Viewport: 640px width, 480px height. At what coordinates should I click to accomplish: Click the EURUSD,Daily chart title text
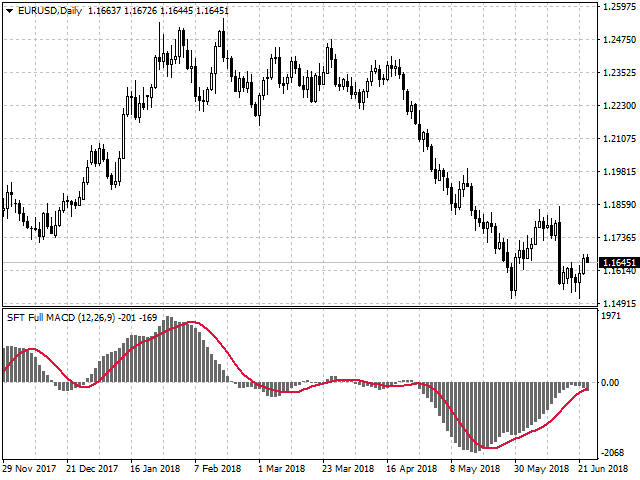pyautogui.click(x=50, y=11)
